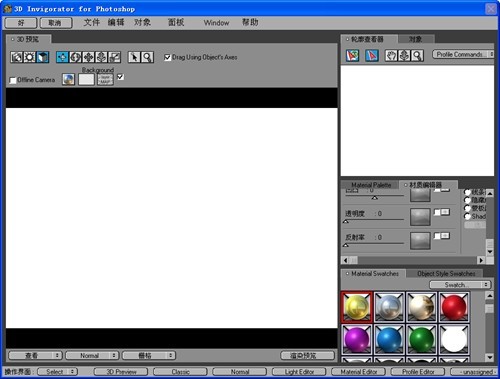Choose the blue material sphere swatch
This screenshot has width=500, height=379.
click(x=389, y=339)
